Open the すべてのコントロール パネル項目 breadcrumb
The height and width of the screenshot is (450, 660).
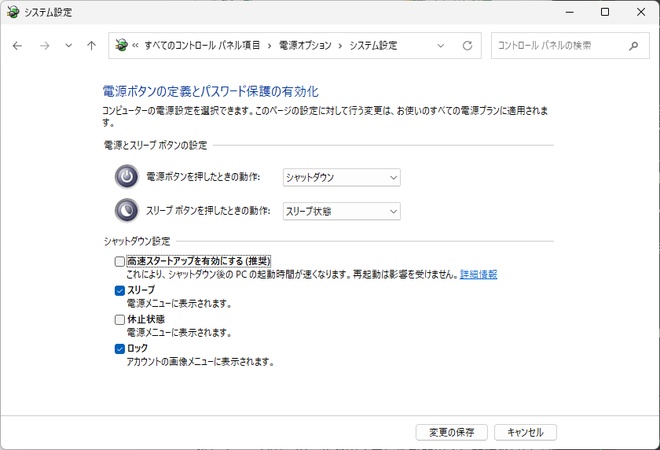click(202, 45)
